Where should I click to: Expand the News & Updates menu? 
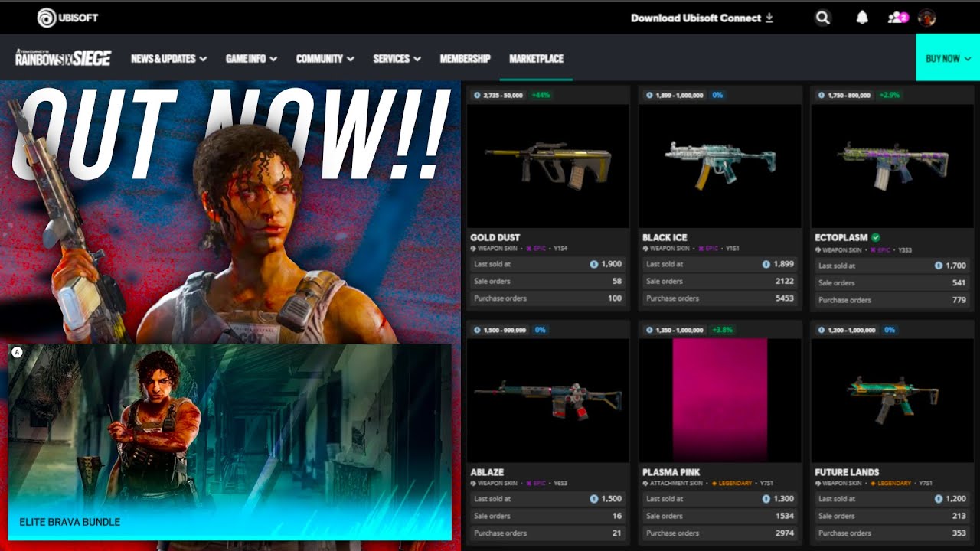pyautogui.click(x=168, y=58)
